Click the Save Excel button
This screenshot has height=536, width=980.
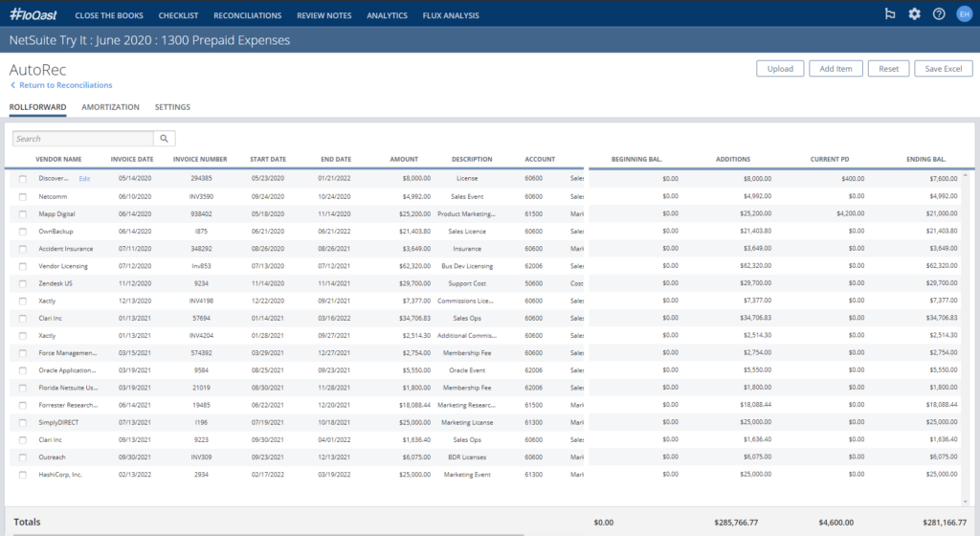point(943,69)
